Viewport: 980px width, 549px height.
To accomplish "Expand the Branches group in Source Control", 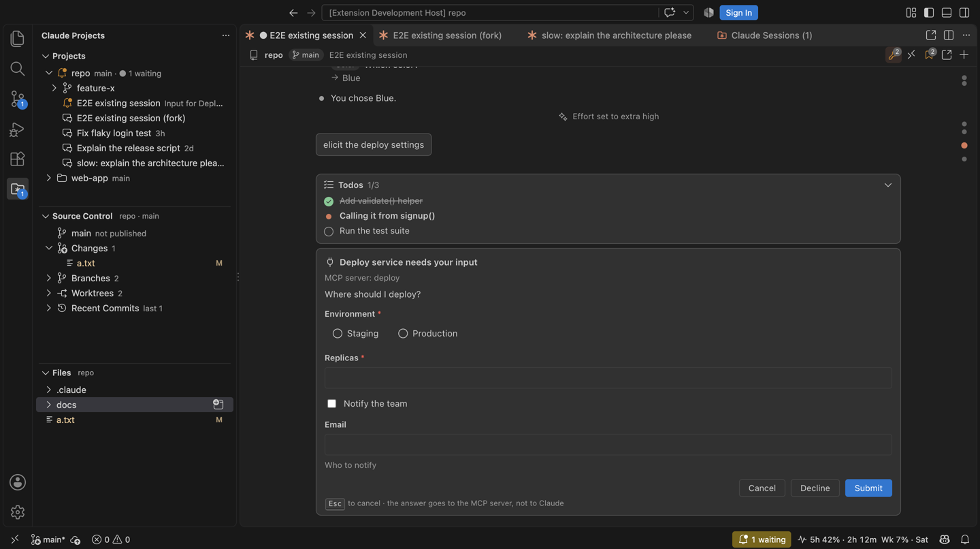I will tap(49, 279).
